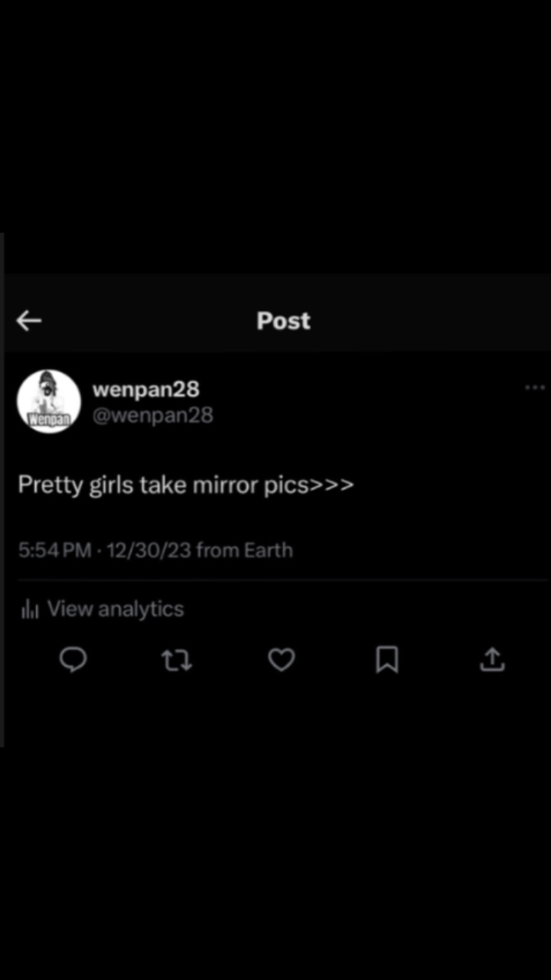The height and width of the screenshot is (980, 551).
Task: Click the thin gray bar on left edge
Action: coord(2,490)
